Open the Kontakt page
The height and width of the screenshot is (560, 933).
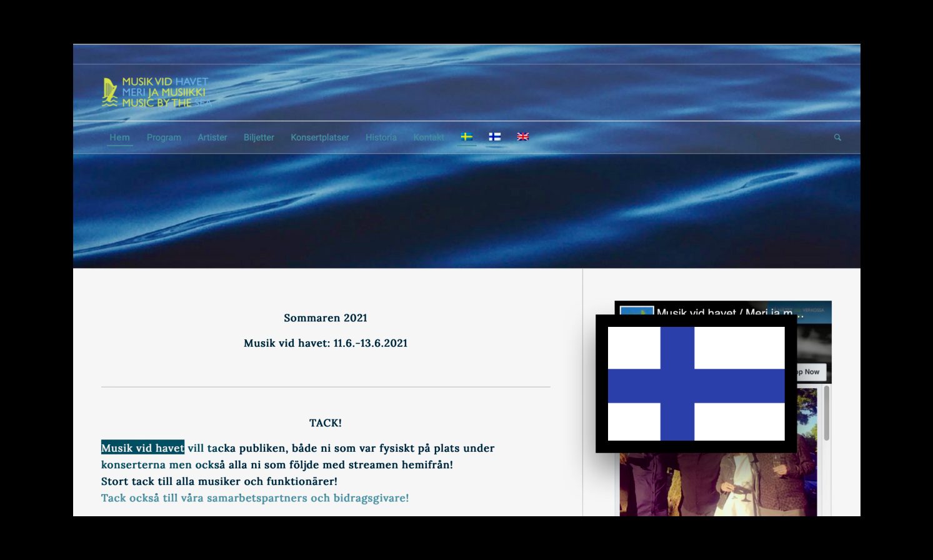coord(429,137)
